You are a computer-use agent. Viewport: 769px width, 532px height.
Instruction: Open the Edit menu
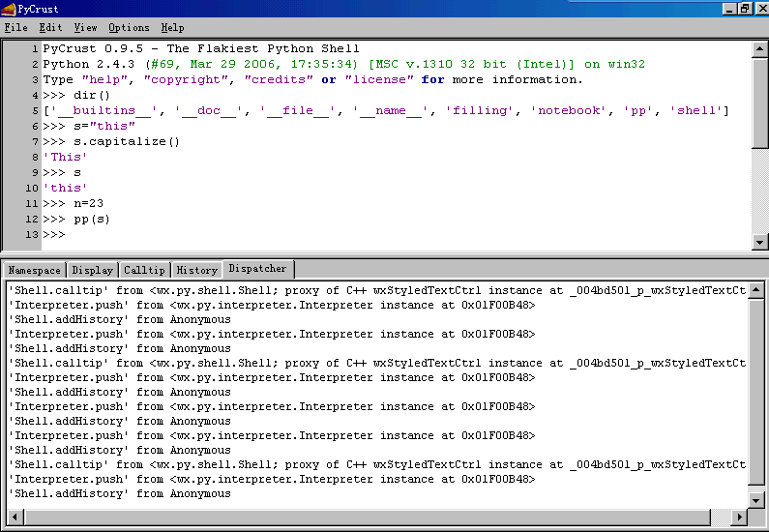[50, 28]
